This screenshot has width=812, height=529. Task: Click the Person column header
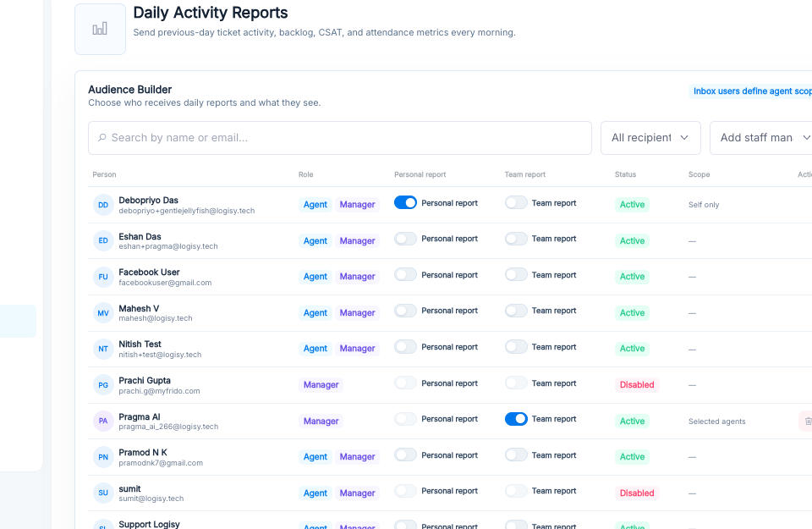click(104, 174)
